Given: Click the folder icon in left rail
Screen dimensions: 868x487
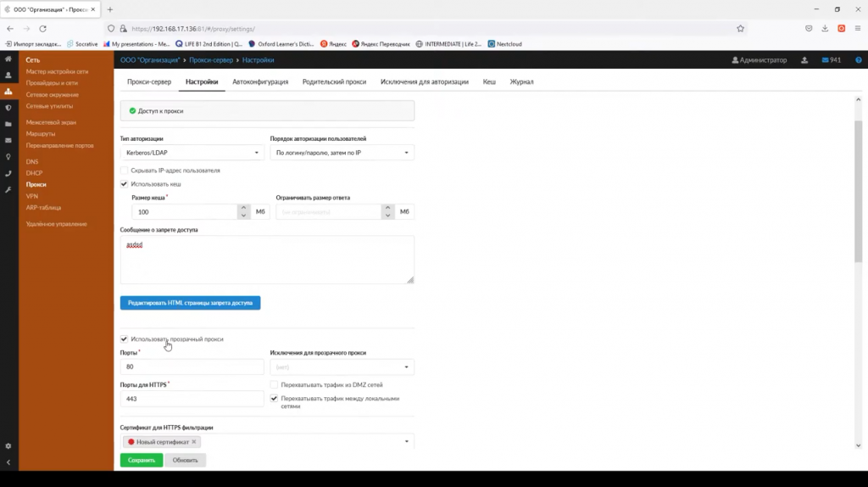Looking at the screenshot, I should click(x=8, y=124).
